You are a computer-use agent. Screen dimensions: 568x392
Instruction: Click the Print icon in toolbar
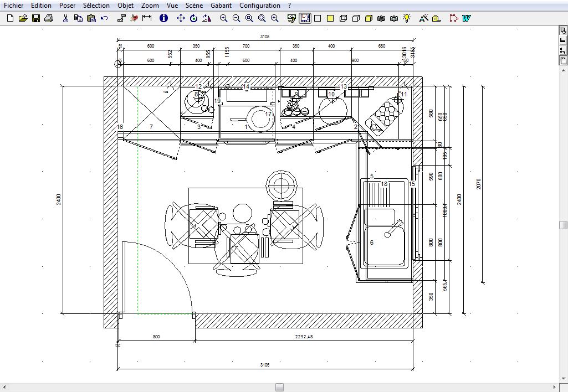click(x=48, y=18)
